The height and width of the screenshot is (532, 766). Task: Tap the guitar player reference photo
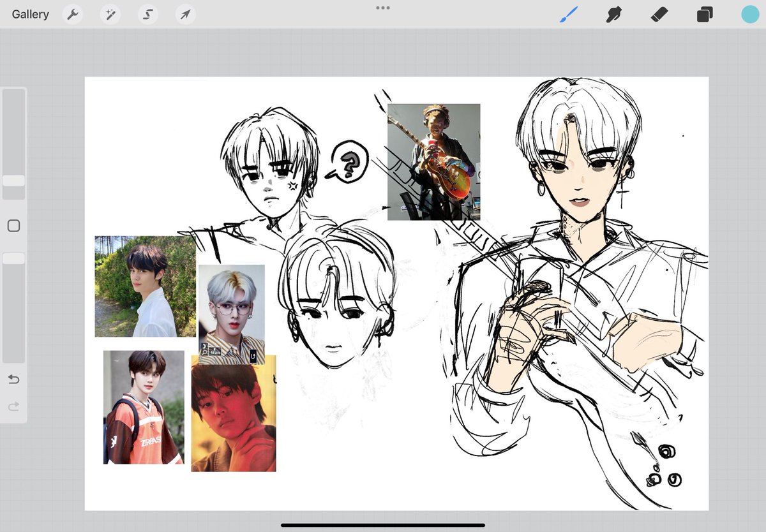point(433,162)
